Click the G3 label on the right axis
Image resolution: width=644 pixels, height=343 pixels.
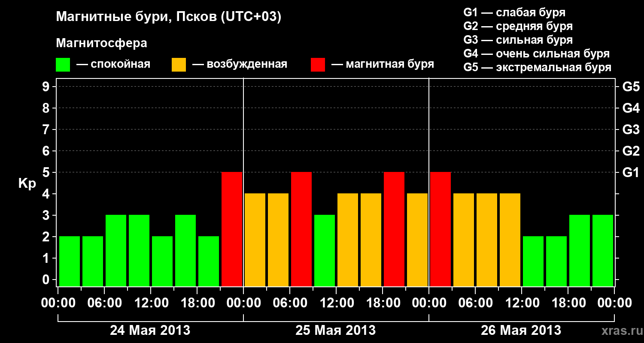point(631,129)
